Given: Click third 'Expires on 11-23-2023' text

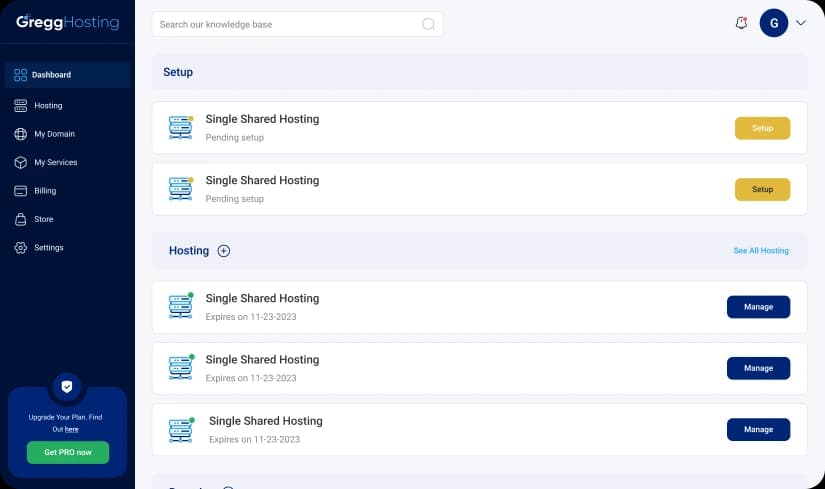Looking at the screenshot, I should pyautogui.click(x=254, y=440).
